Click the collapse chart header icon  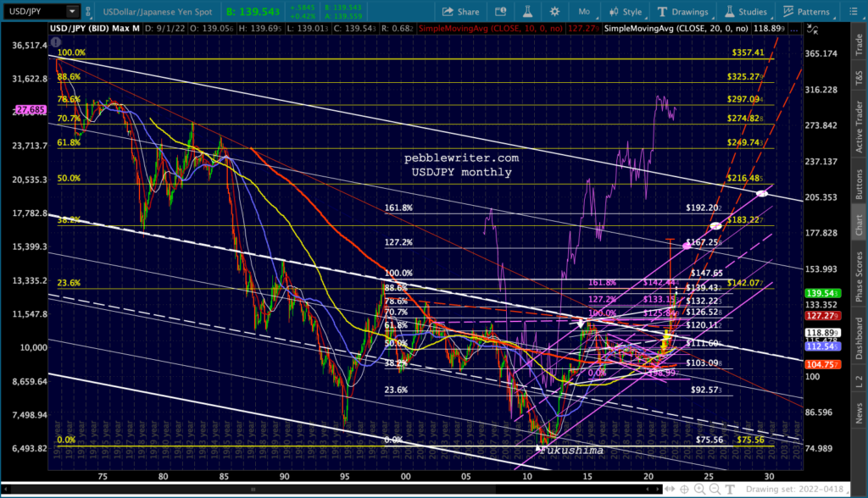(813, 30)
